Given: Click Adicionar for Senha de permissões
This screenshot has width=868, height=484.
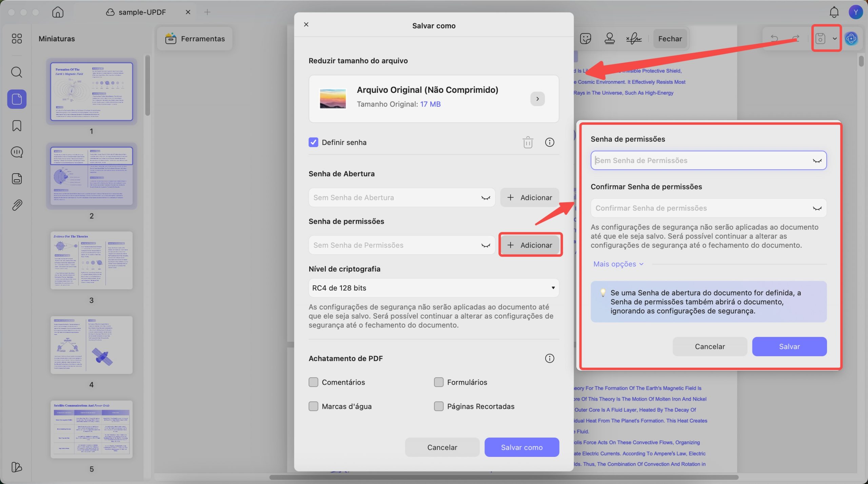Looking at the screenshot, I should (530, 245).
